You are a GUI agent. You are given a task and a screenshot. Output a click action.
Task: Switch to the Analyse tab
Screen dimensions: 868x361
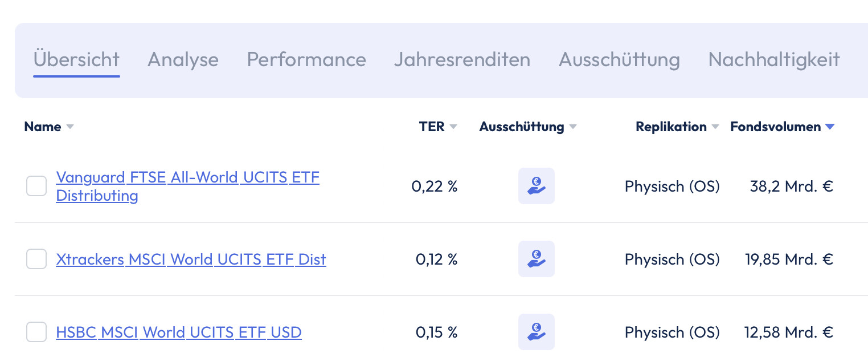pos(183,60)
